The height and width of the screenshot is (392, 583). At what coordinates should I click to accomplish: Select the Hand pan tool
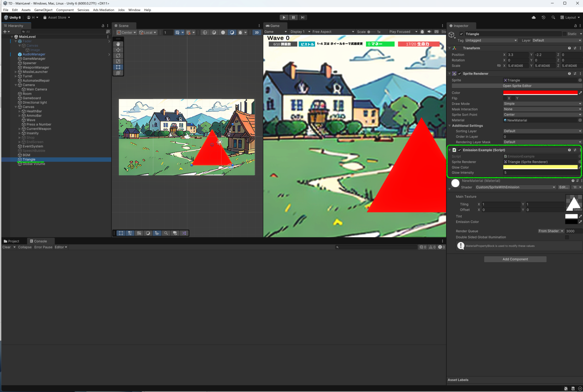click(x=118, y=44)
